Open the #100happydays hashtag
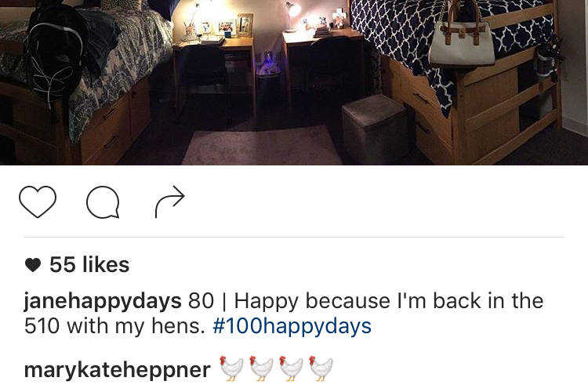The width and height of the screenshot is (588, 392). 292,326
